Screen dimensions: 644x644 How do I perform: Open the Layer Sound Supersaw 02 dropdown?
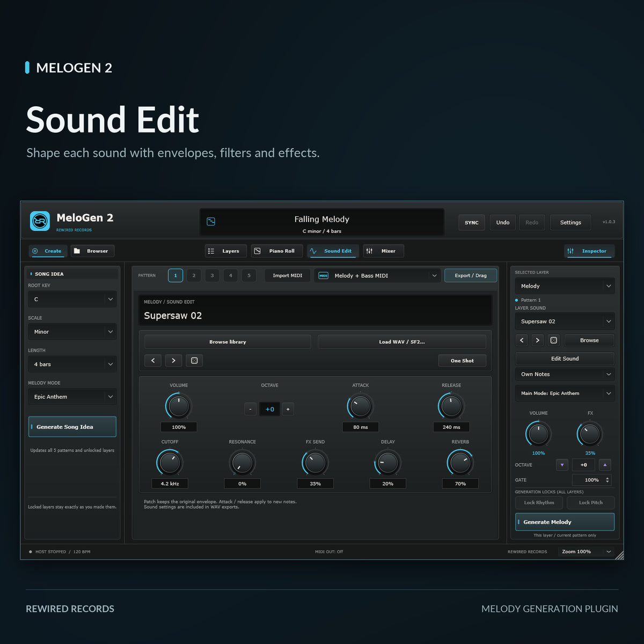coord(565,321)
